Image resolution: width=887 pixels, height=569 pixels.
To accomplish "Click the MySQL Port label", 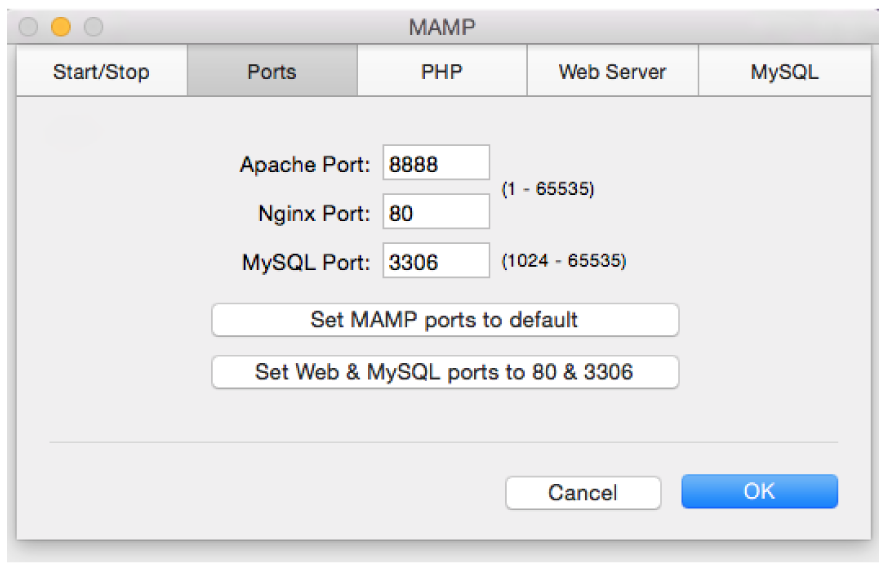I will (x=306, y=262).
